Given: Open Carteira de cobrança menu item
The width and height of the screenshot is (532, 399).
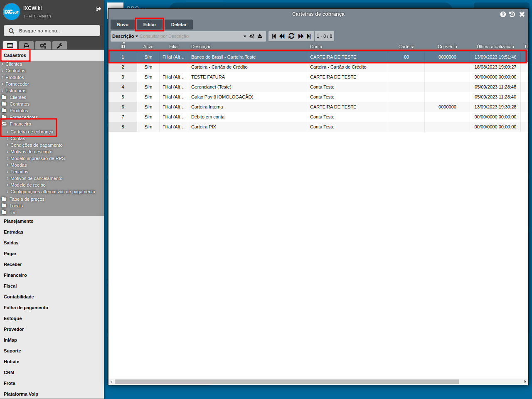Looking at the screenshot, I should click(32, 132).
